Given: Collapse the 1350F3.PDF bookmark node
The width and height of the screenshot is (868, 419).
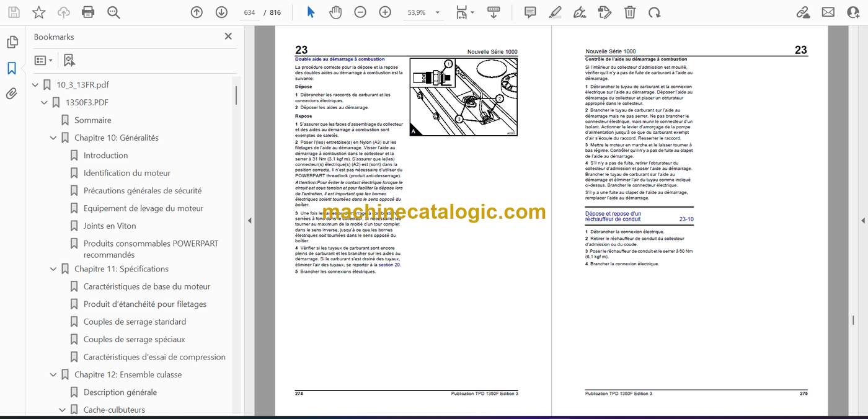Looking at the screenshot, I should [45, 102].
